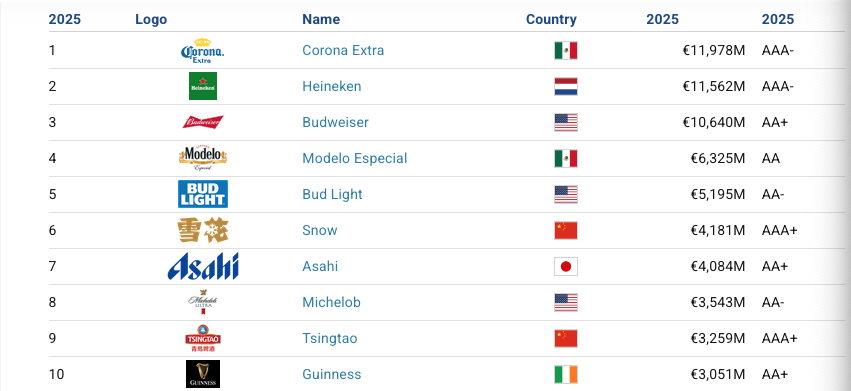The image size is (851, 391).
Task: Click the Michelob Ultra logo
Action: coord(203,302)
